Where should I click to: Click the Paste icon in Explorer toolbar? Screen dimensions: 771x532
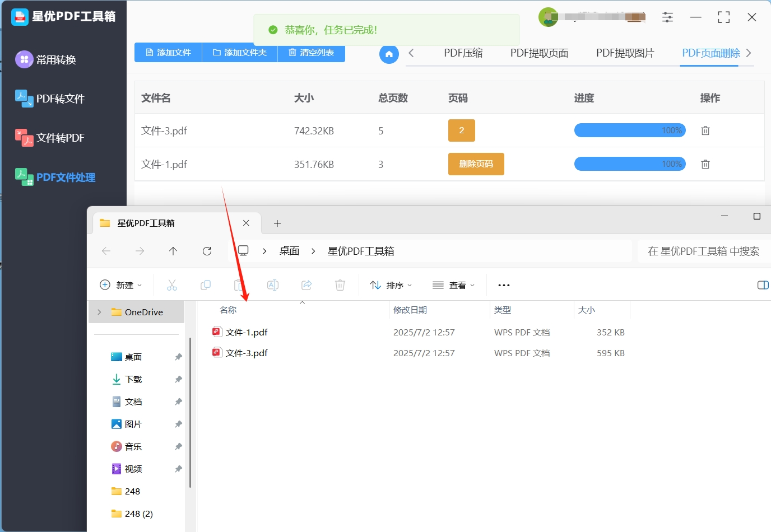click(239, 285)
